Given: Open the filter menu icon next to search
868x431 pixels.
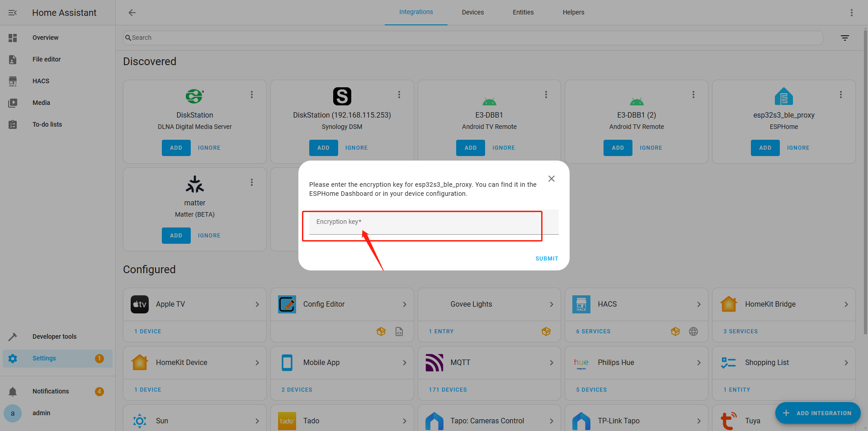Looking at the screenshot, I should 844,38.
